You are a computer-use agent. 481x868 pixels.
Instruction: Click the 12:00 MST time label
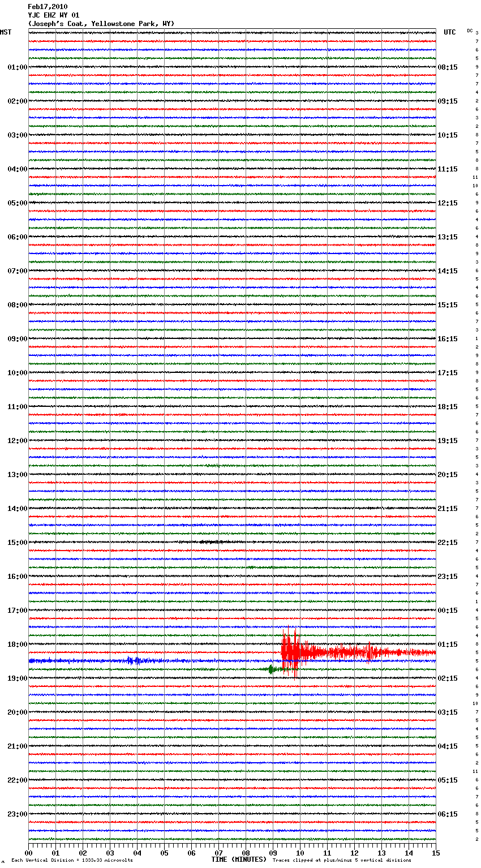pyautogui.click(x=17, y=441)
